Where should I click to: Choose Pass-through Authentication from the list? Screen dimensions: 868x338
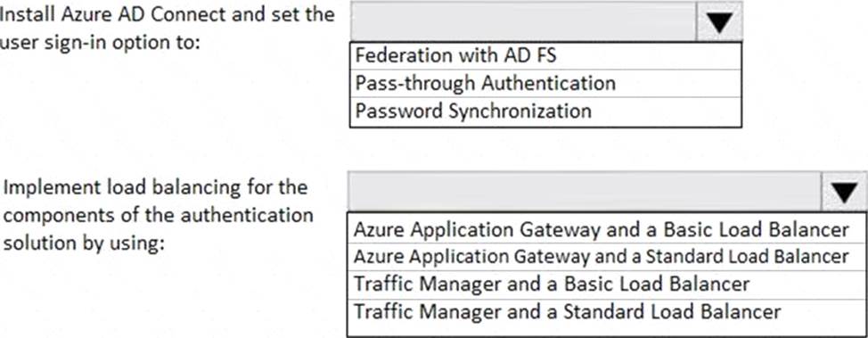[x=545, y=83]
